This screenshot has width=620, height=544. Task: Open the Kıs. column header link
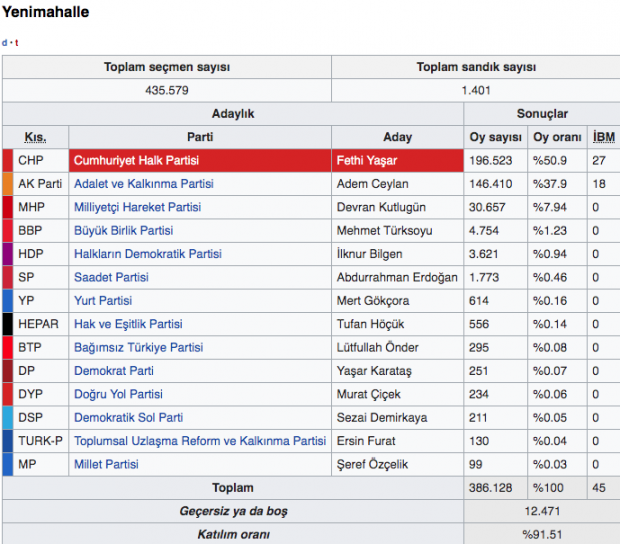pyautogui.click(x=35, y=137)
